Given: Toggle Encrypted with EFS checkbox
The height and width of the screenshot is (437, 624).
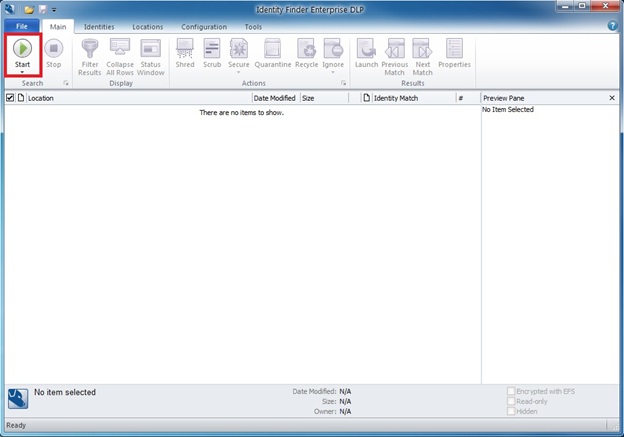Looking at the screenshot, I should pos(511,391).
